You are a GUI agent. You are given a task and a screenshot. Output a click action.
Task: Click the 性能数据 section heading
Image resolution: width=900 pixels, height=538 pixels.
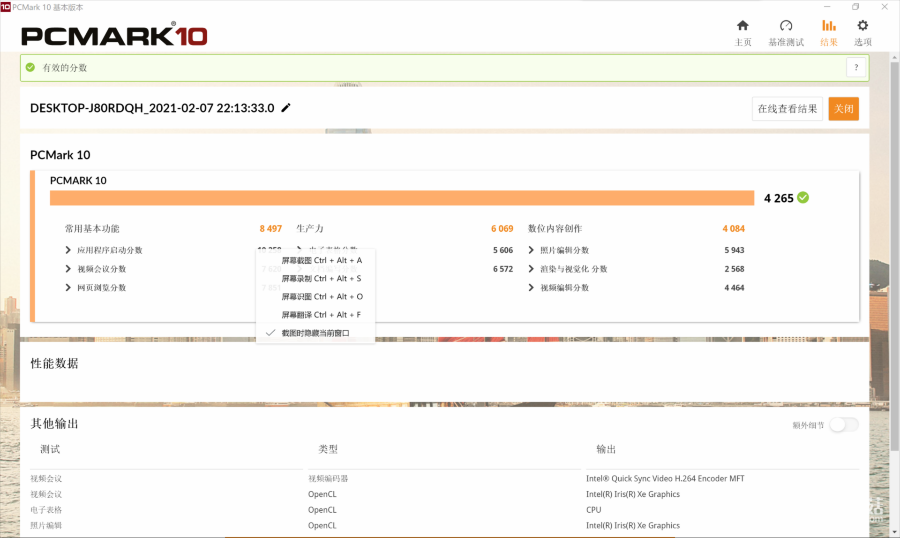[54, 363]
